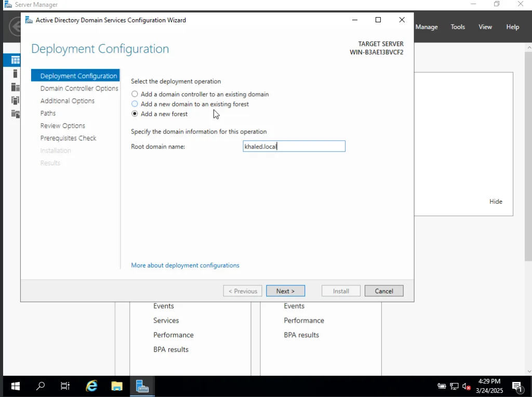Open Local Server icon in Server Manager sidebar
The image size is (532, 397).
coord(15,74)
